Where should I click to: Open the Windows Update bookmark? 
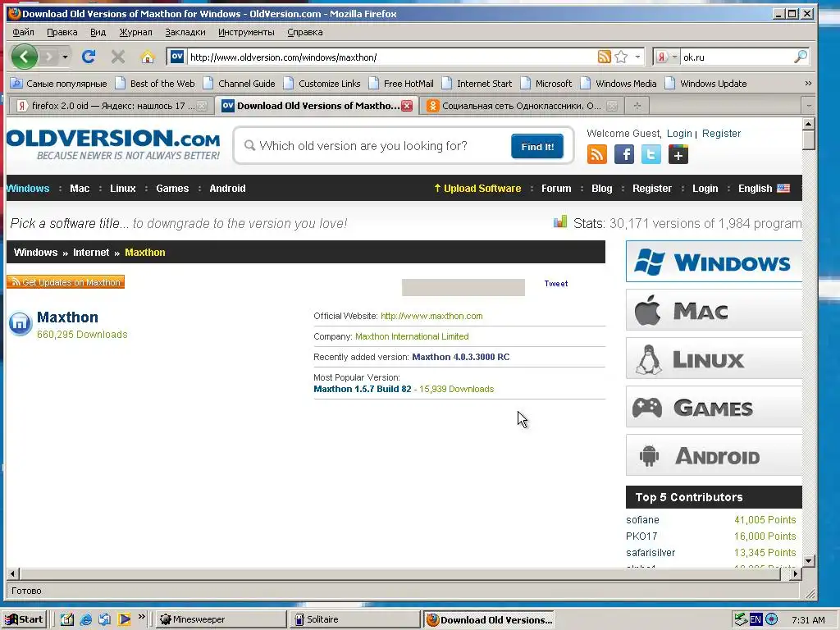pos(706,84)
